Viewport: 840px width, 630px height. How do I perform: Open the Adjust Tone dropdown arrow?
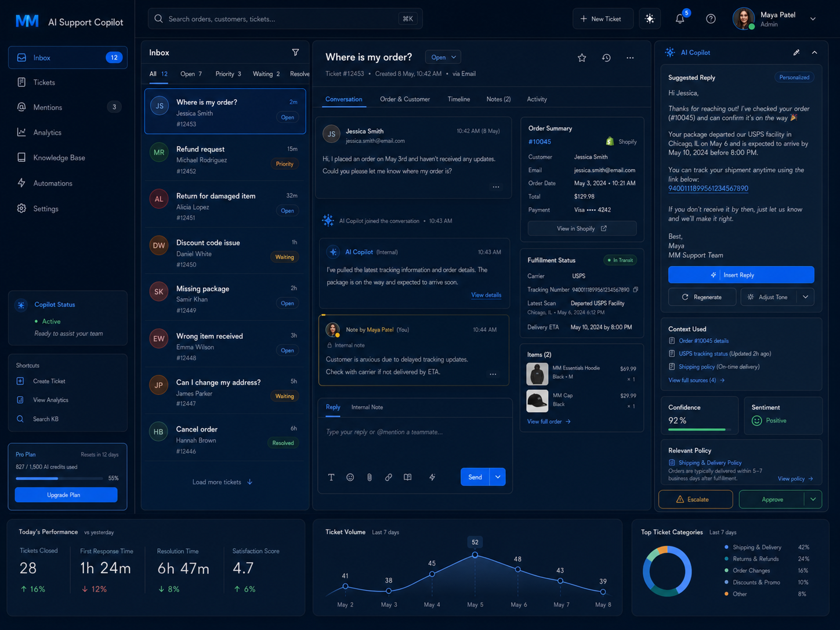click(806, 297)
